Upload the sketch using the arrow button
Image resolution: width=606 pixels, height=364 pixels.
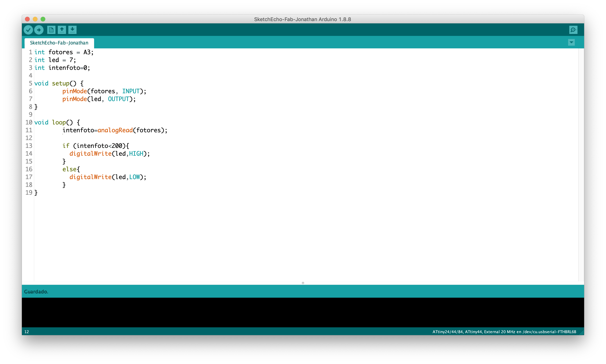39,30
